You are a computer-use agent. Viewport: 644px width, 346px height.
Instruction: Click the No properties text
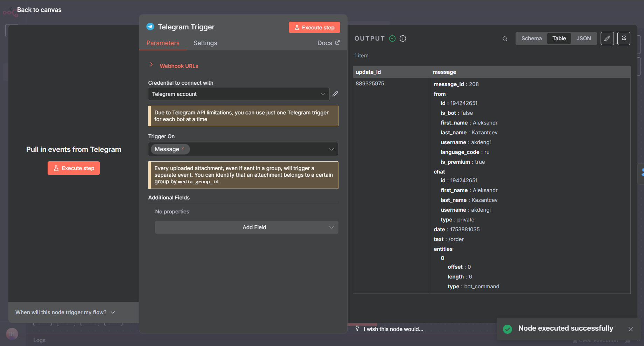[x=172, y=211]
